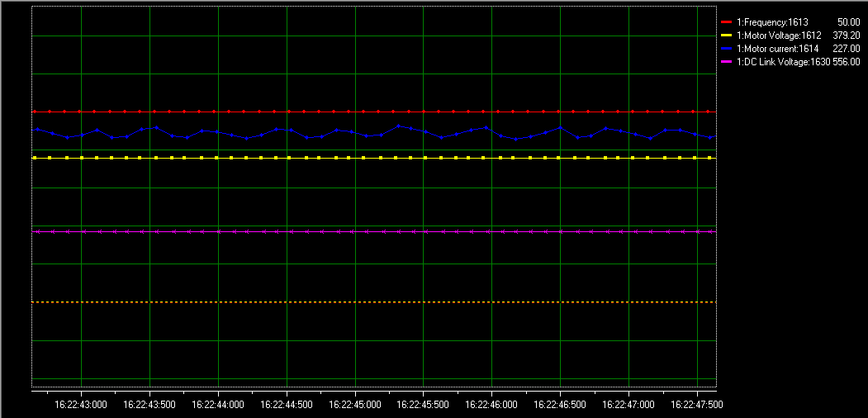The image size is (868, 418).
Task: Select the 1:Frequency:1613 legend label
Action: [x=772, y=22]
